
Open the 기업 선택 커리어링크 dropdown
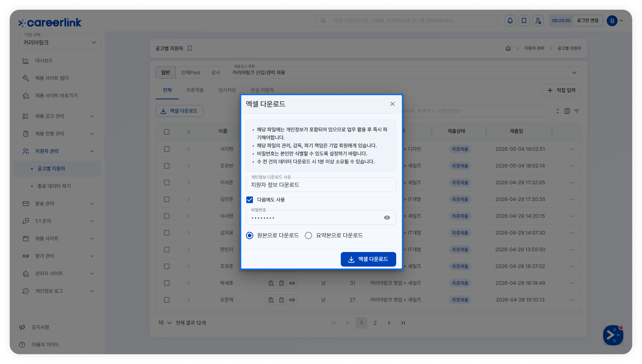pos(60,43)
